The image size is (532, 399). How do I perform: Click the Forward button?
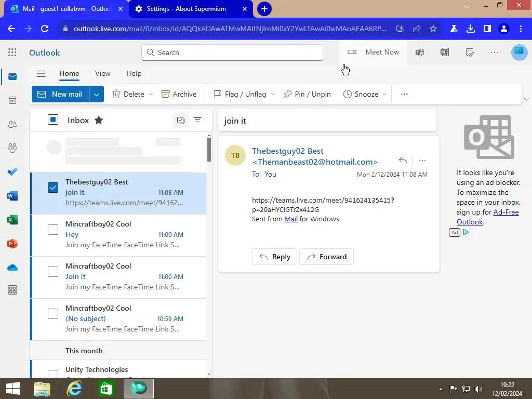[x=326, y=257]
